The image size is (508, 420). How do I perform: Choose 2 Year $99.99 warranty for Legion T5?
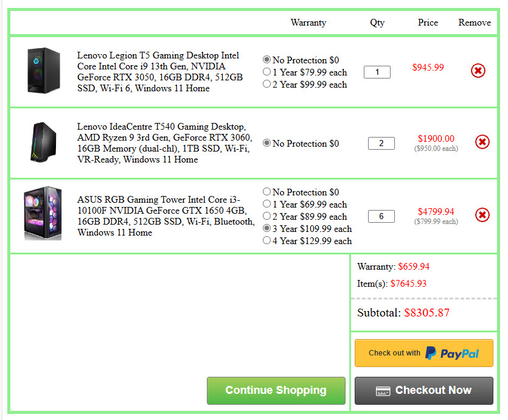tap(266, 84)
